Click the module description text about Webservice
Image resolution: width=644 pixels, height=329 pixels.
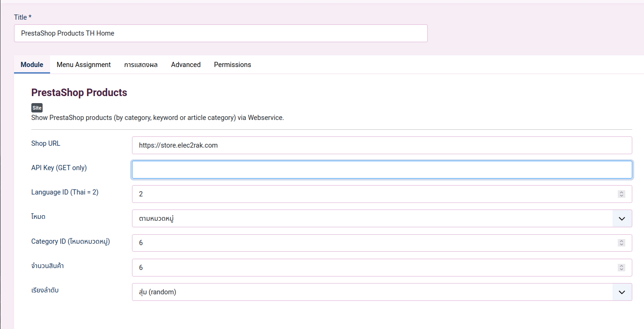coord(158,118)
